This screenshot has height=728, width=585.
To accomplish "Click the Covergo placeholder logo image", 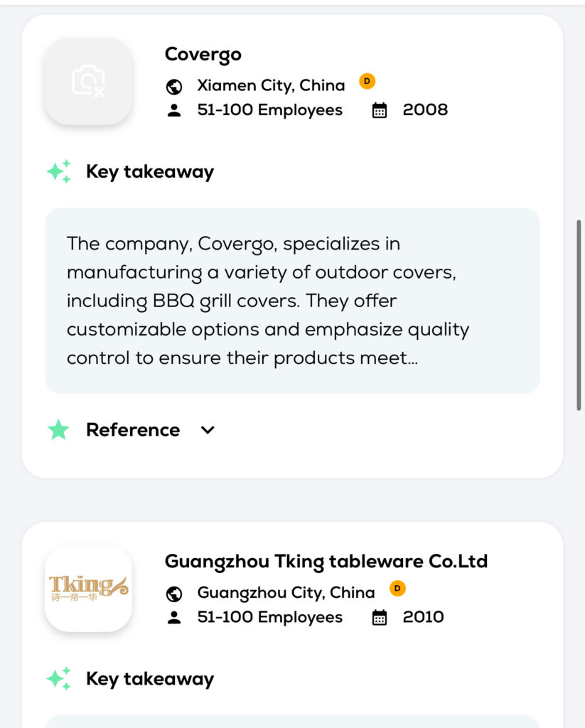I will pyautogui.click(x=88, y=82).
